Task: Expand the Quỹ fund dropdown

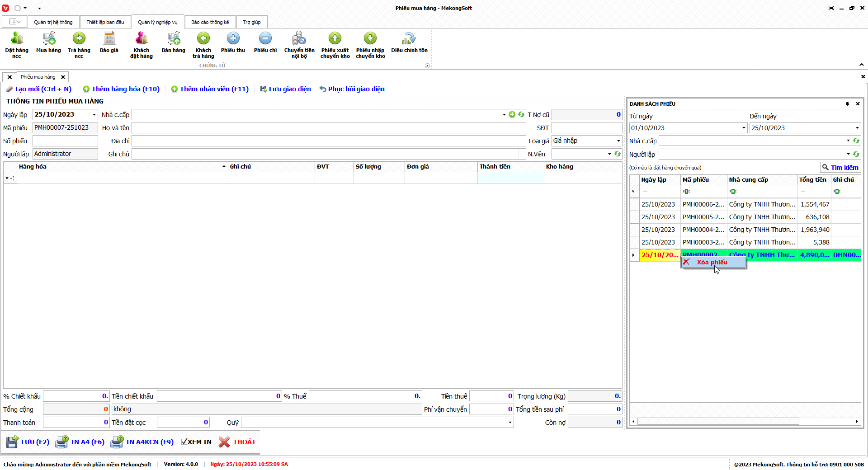Action: pyautogui.click(x=510, y=423)
